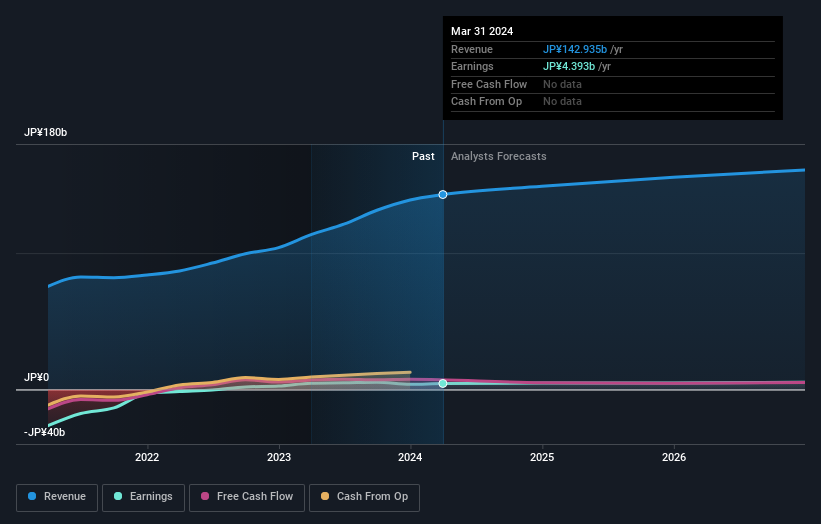
Task: Click the 2025 x-axis label
Action: click(x=542, y=457)
